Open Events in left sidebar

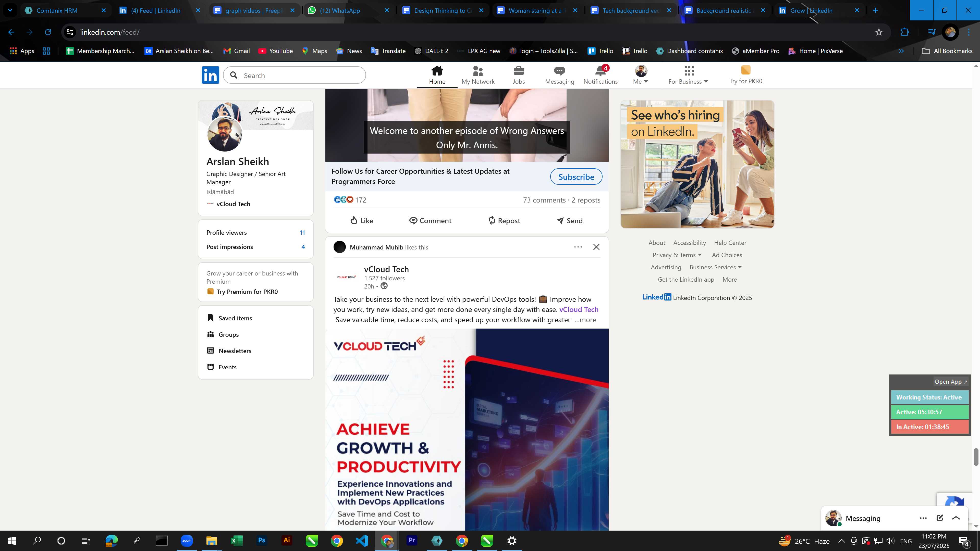point(222,367)
